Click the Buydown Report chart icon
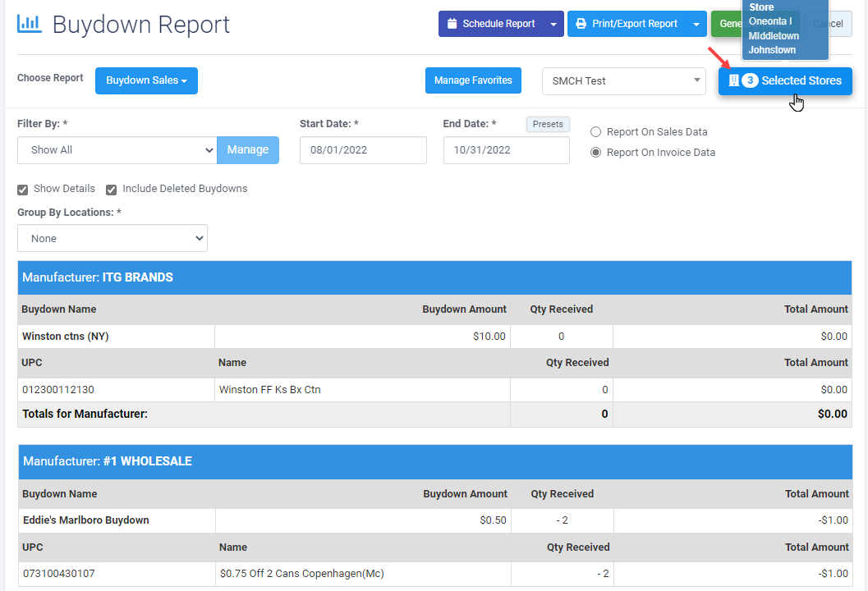868x591 pixels. tap(30, 24)
